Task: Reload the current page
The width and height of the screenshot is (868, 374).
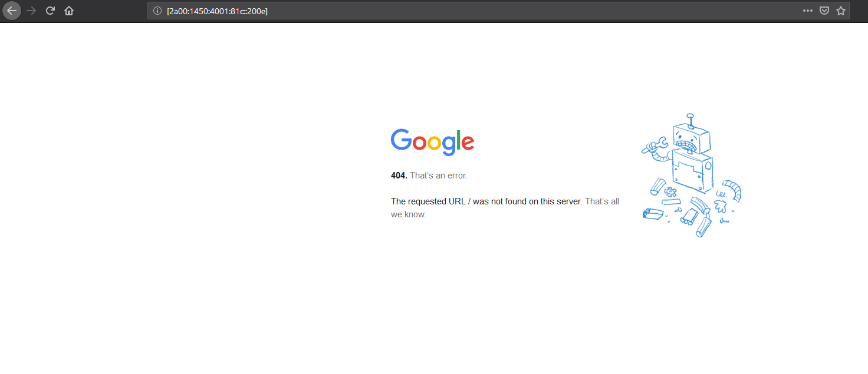Action: (x=51, y=11)
